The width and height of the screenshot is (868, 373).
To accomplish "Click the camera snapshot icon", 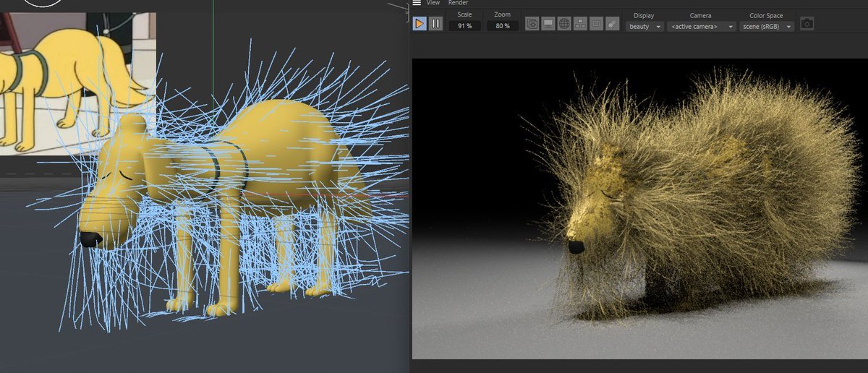I will 807,24.
